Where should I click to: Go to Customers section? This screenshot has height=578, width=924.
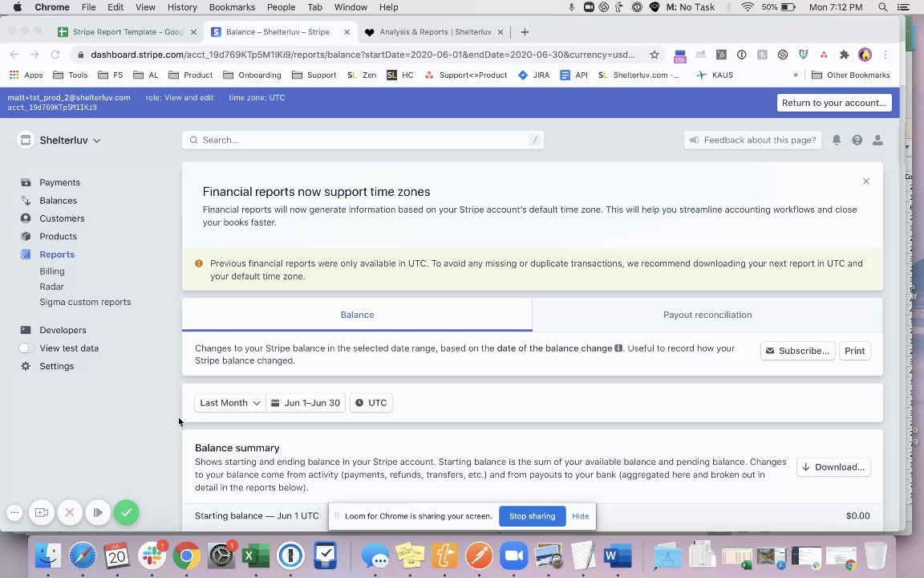(x=61, y=218)
